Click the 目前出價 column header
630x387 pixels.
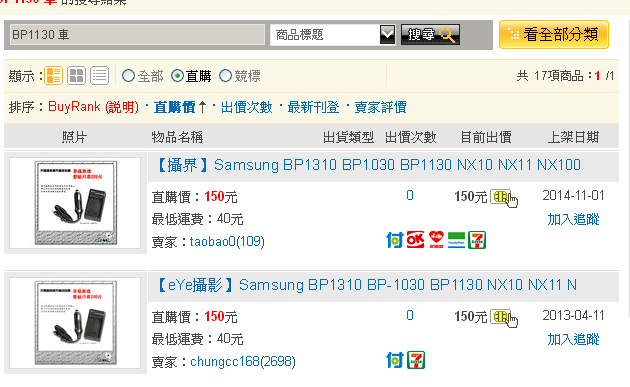tap(486, 137)
